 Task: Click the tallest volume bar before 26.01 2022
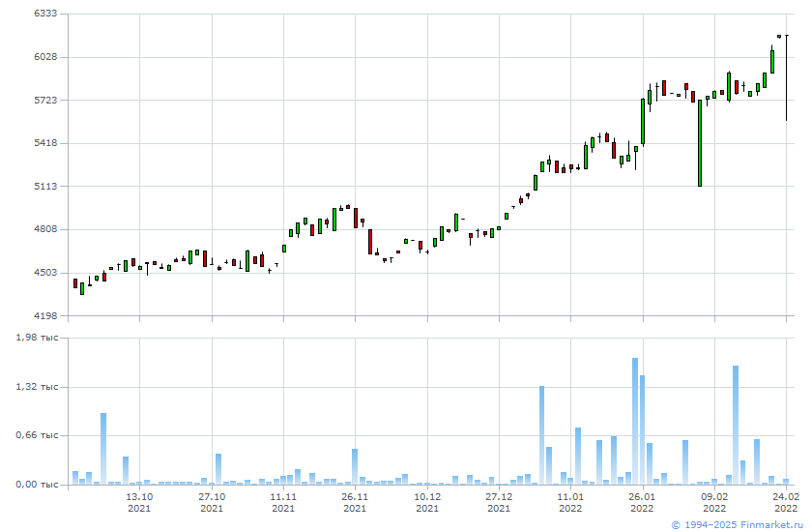point(635,421)
